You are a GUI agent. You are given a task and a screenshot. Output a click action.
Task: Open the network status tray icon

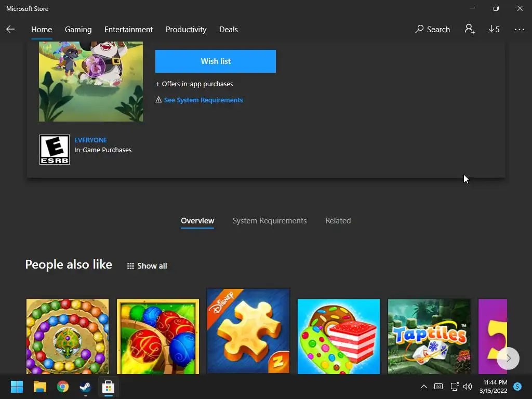tap(455, 387)
